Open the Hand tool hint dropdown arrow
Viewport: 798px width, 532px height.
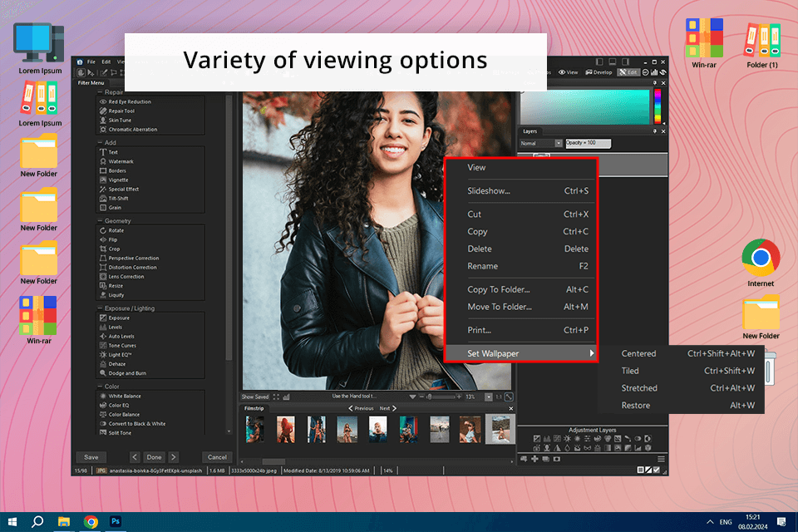pyautogui.click(x=412, y=397)
